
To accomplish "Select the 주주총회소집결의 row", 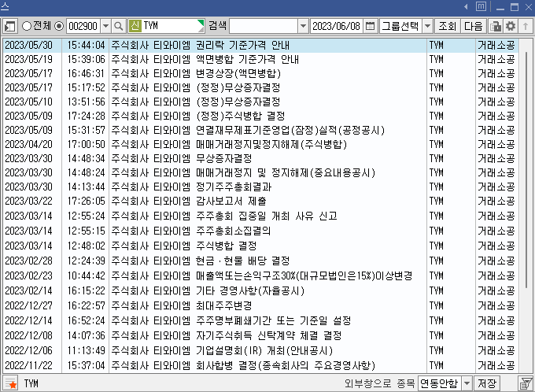I will (260, 231).
